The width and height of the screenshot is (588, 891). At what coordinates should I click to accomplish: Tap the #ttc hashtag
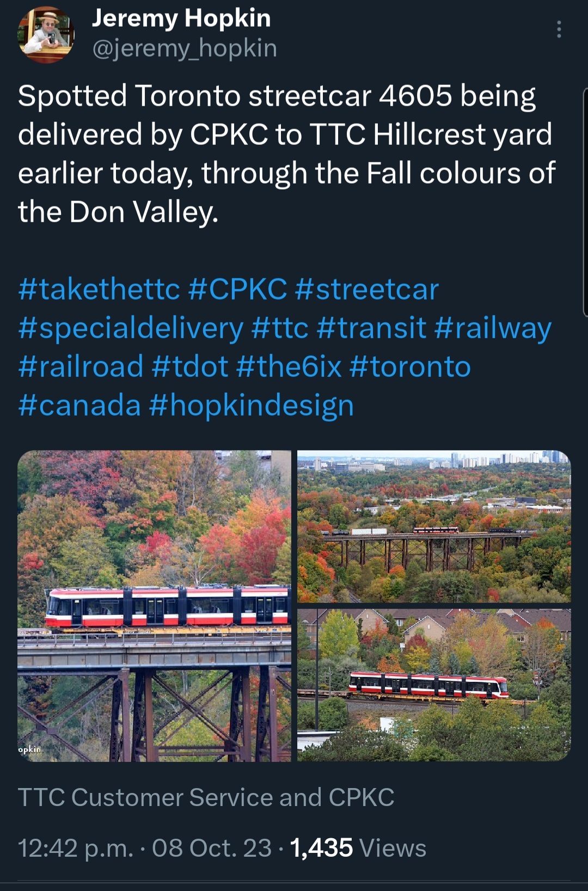280,328
